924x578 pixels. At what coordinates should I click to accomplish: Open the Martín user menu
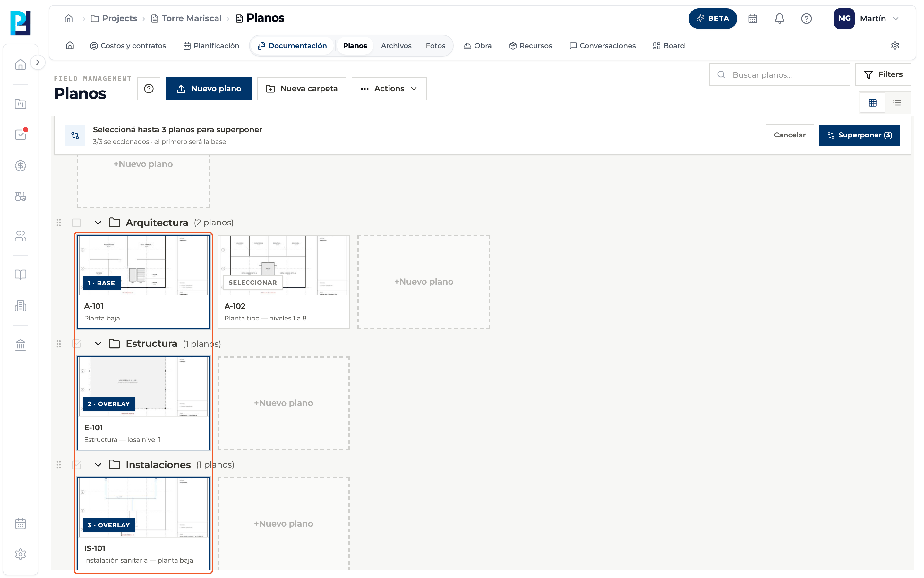pyautogui.click(x=866, y=18)
